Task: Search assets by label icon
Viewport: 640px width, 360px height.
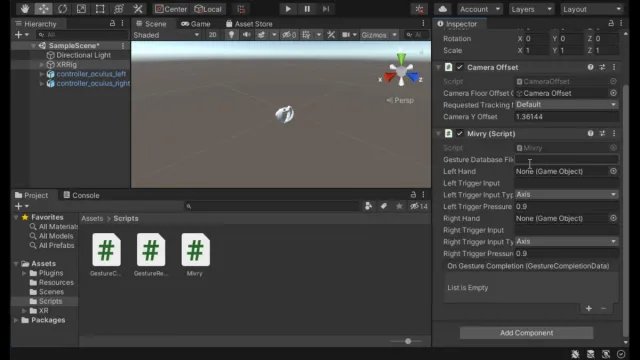Action: pyautogui.click(x=384, y=207)
